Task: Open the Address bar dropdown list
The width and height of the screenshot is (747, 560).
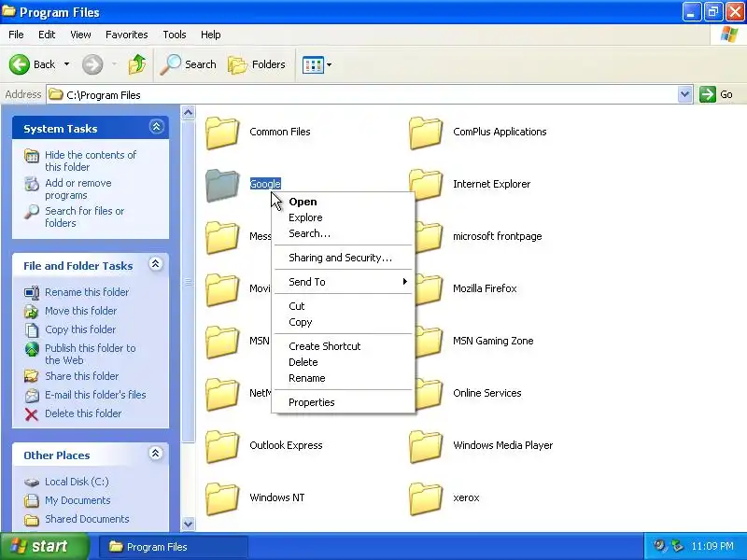Action: pyautogui.click(x=684, y=94)
